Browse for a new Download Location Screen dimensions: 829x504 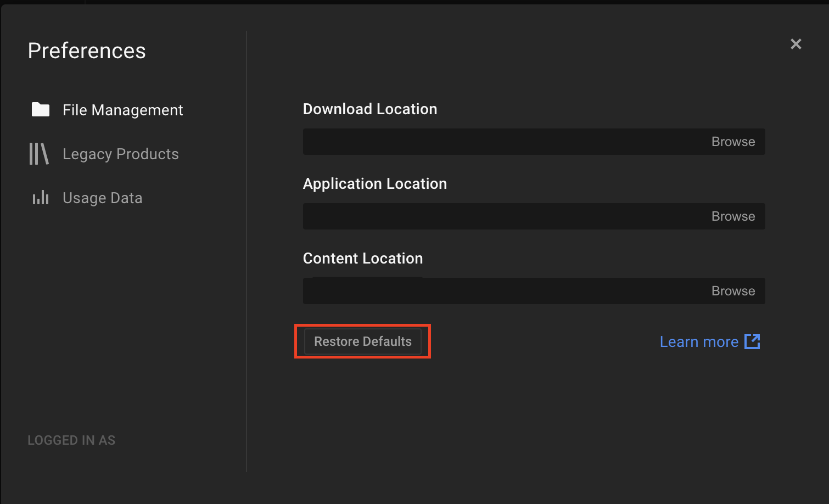(x=733, y=142)
